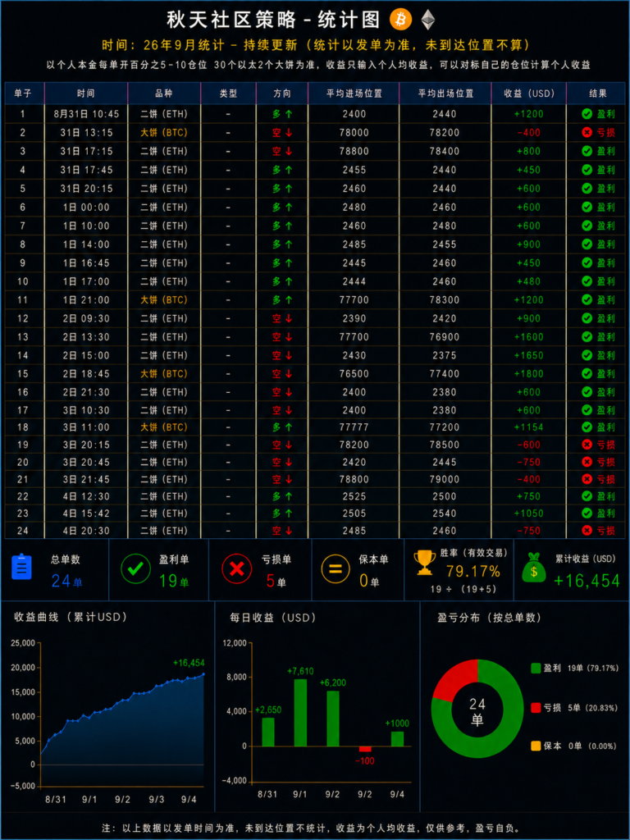630x840 pixels.
Task: Click red X icon in row 2 result
Action: point(587,132)
